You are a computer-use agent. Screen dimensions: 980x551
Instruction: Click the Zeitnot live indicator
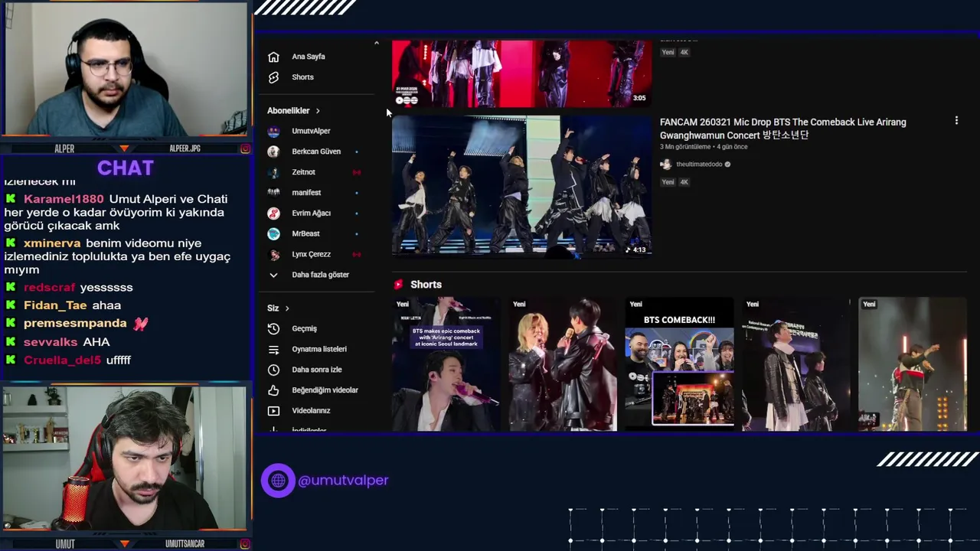click(x=356, y=172)
